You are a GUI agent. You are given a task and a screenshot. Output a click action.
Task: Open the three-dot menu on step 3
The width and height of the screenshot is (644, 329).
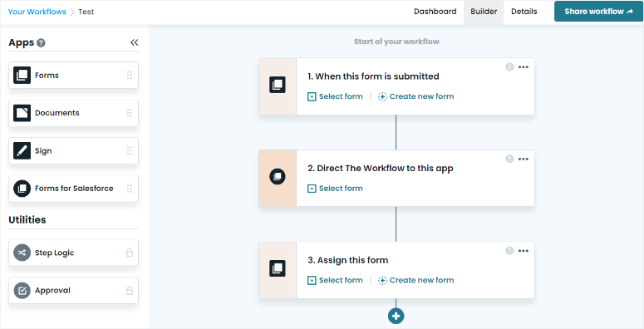click(x=524, y=251)
